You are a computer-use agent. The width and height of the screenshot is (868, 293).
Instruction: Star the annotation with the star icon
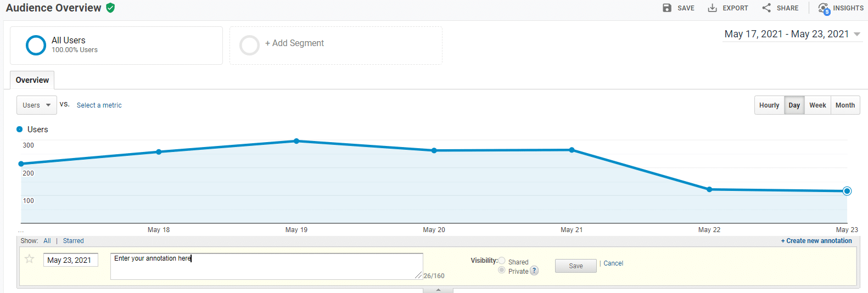point(30,259)
